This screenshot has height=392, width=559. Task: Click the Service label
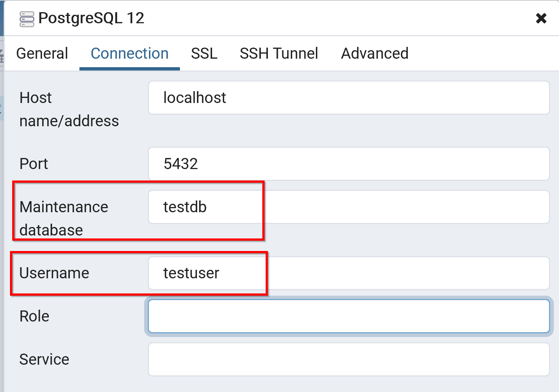(x=44, y=360)
